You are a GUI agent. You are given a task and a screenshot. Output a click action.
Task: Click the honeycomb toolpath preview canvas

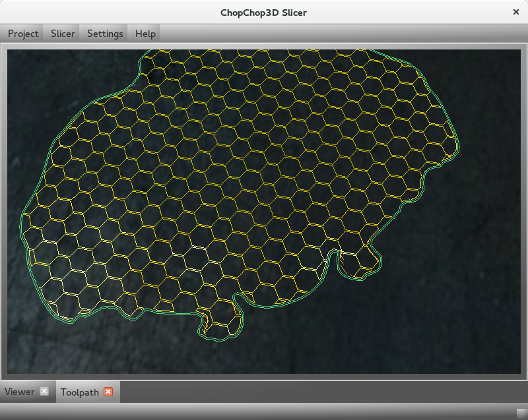[264, 212]
